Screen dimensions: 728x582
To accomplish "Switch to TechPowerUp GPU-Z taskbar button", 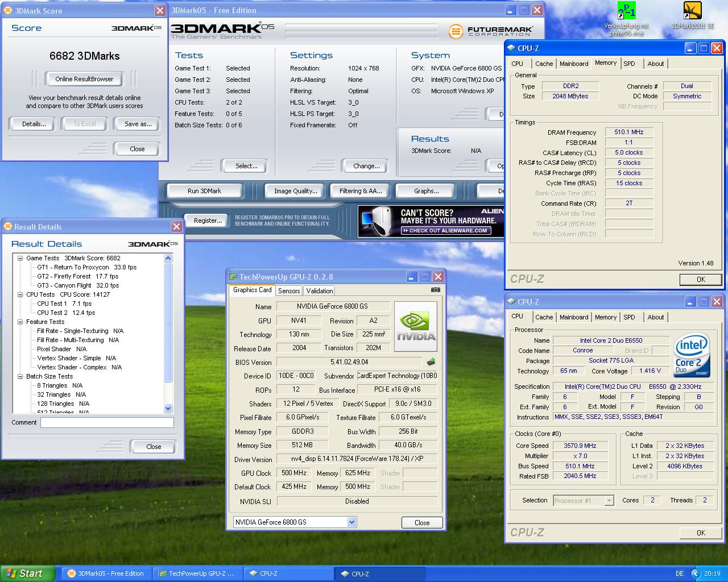I will (197, 573).
